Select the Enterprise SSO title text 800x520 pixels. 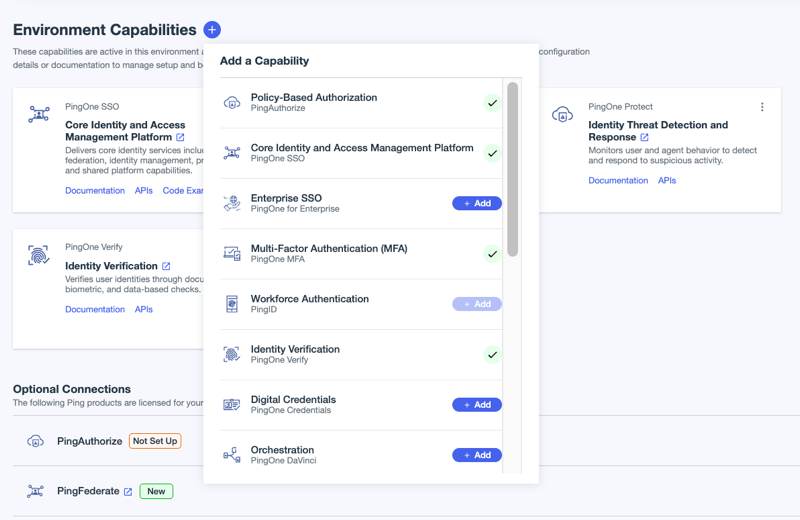point(286,198)
